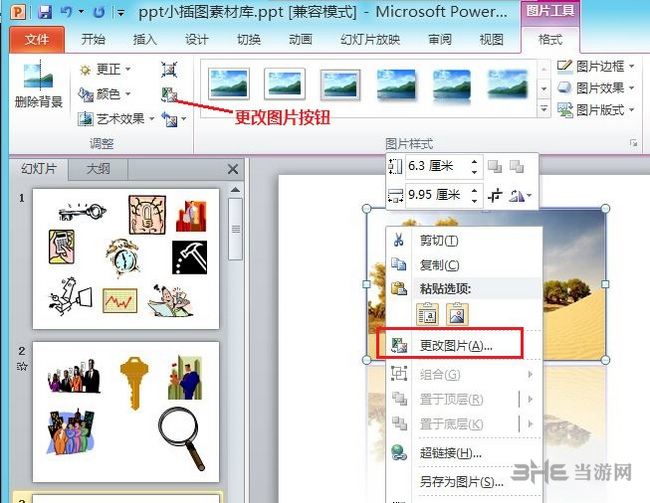Click Send Backward icon in mini toolbar
Viewport: 650px width, 503px height.
(517, 166)
